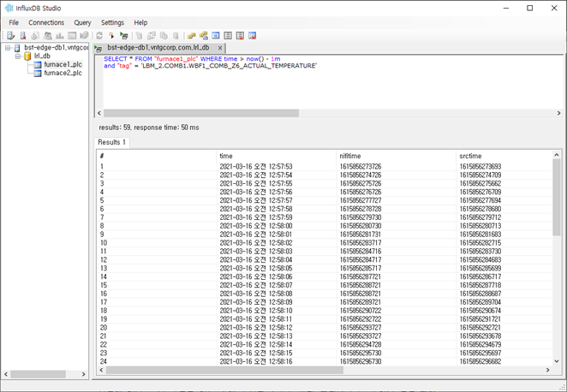Click the results horizontal scrollbar right arrow
Image resolution: width=567 pixels, height=392 pixels.
coord(547,370)
